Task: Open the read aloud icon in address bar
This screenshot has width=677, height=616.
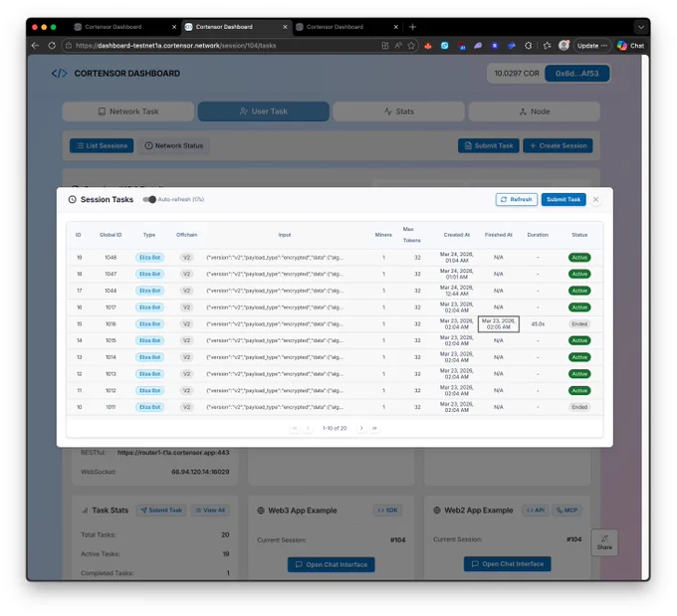Action: tap(398, 46)
